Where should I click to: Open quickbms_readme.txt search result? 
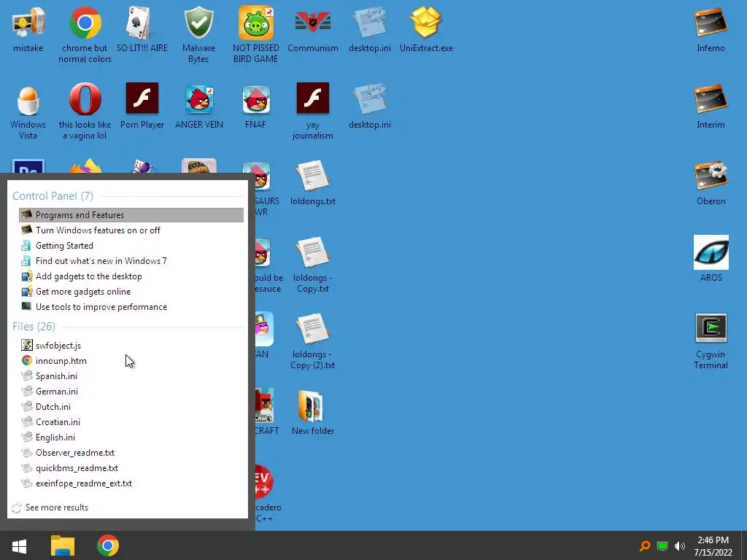pyautogui.click(x=131, y=467)
